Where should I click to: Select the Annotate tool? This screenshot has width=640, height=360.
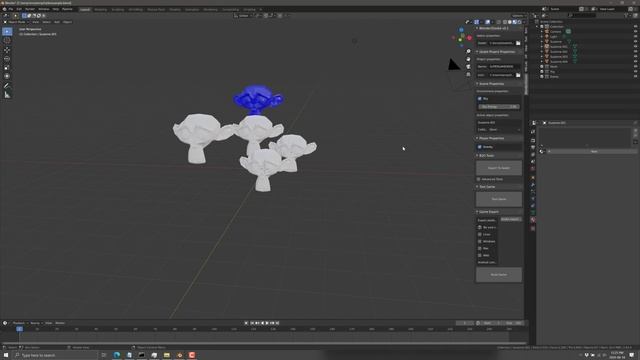[7, 86]
